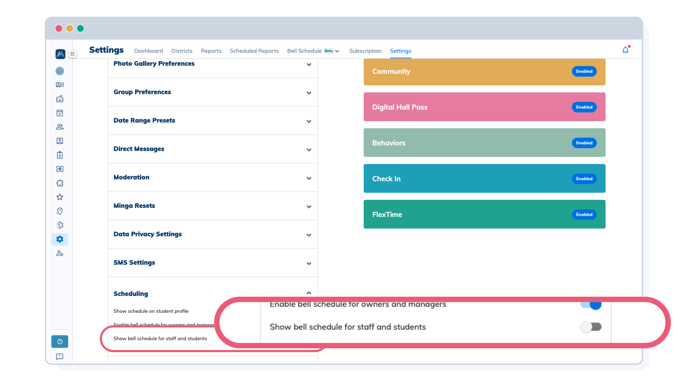Click the sidebar icon just below people icon
Viewport: 688px width, 387px height.
click(x=60, y=141)
